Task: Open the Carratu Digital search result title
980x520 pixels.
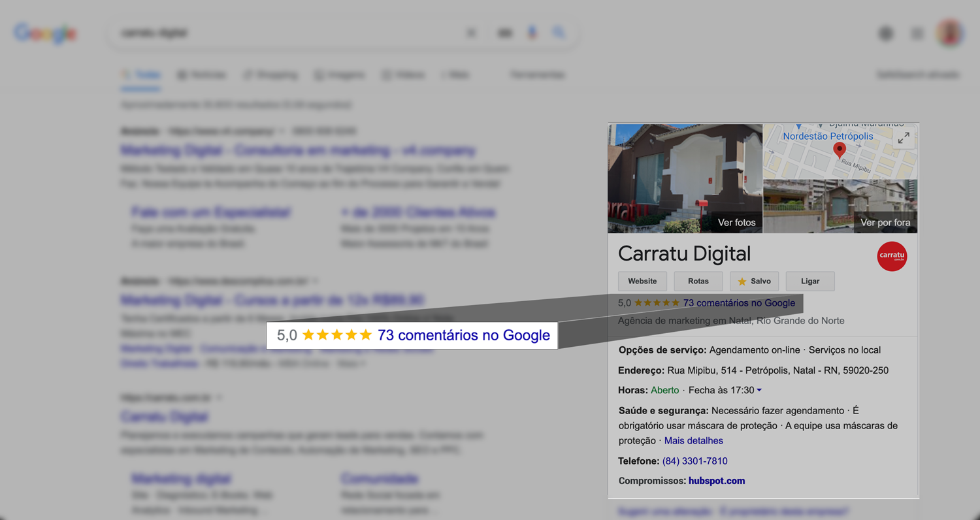Action: pos(165,417)
